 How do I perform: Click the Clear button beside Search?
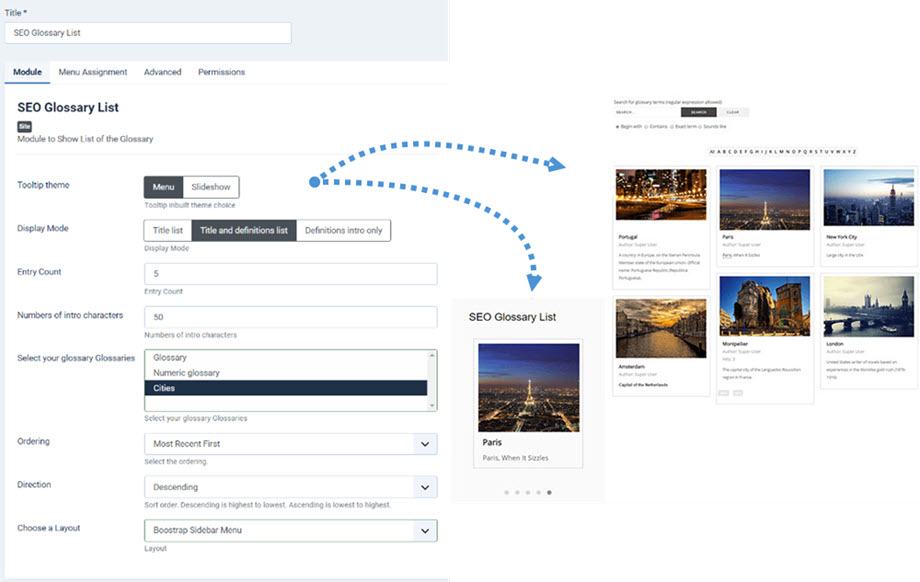(x=732, y=112)
